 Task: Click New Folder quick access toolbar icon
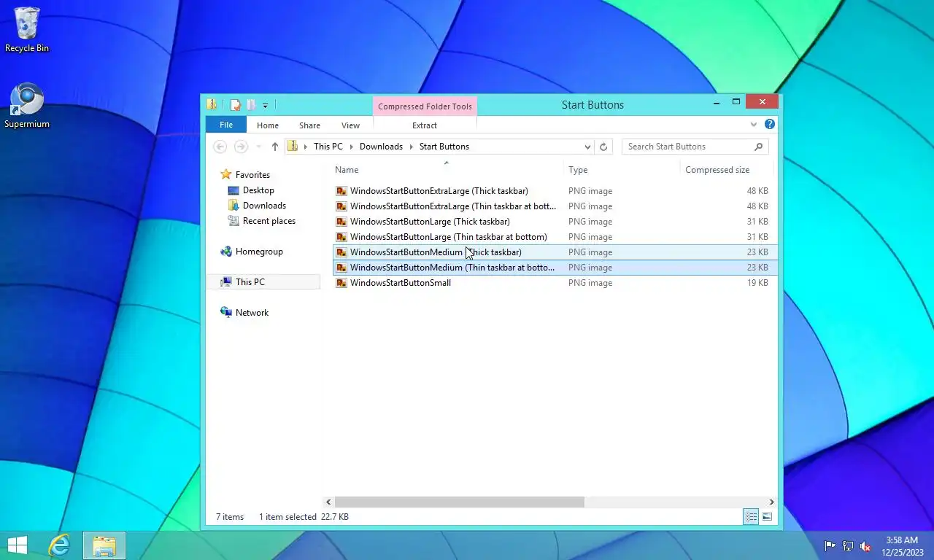click(x=250, y=105)
